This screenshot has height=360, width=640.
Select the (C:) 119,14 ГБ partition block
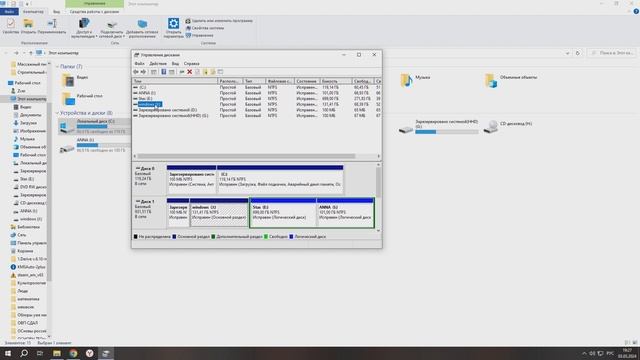pos(280,180)
